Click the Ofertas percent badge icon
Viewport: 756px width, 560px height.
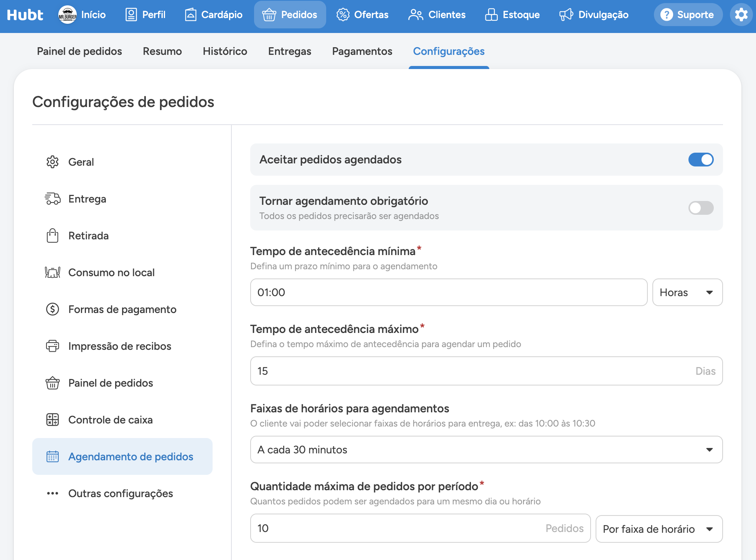pos(343,15)
